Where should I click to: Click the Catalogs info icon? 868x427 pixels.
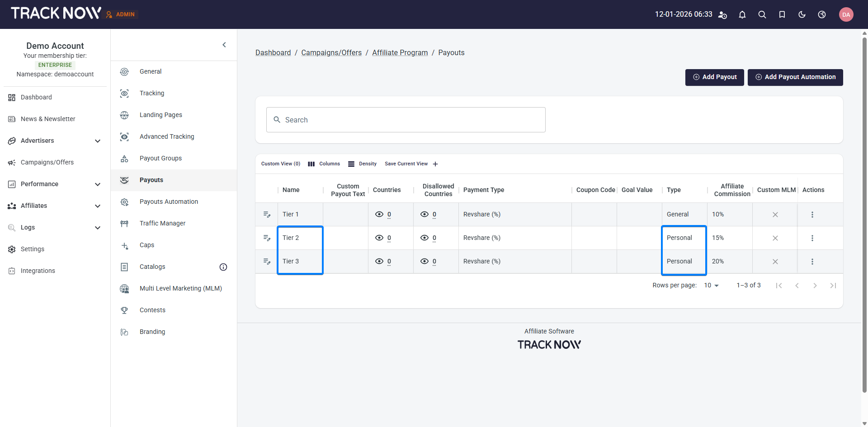click(223, 267)
